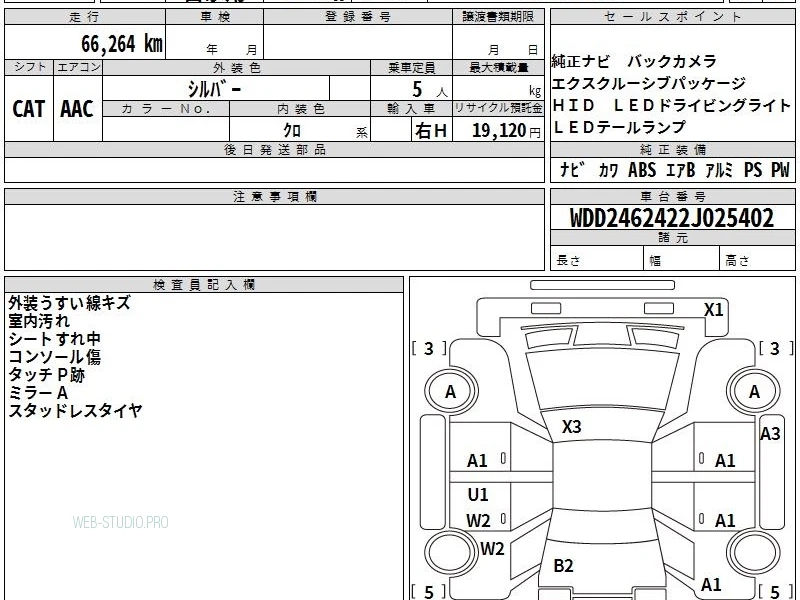Click the CAT shift value
Image resolution: width=800 pixels, height=600 pixels.
[29, 109]
